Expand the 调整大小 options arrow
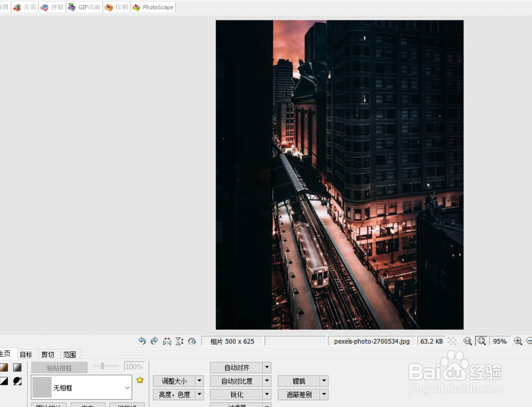The image size is (532, 407). (x=200, y=381)
